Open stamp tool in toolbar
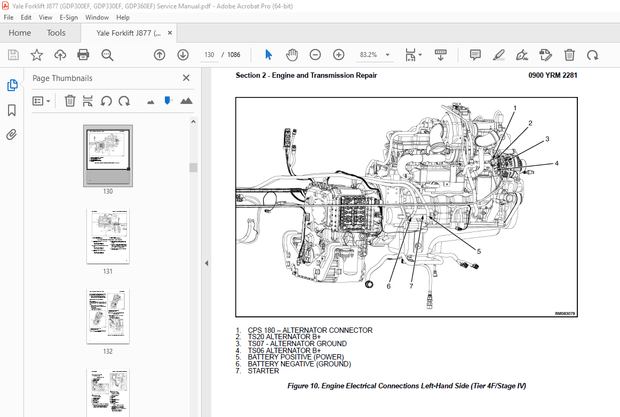The width and height of the screenshot is (620, 417). [x=546, y=55]
